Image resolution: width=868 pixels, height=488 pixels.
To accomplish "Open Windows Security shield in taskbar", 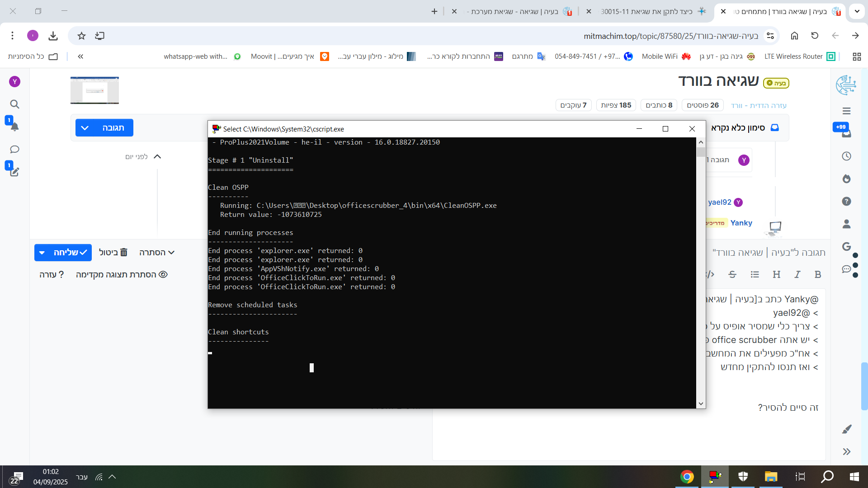I will point(743,477).
